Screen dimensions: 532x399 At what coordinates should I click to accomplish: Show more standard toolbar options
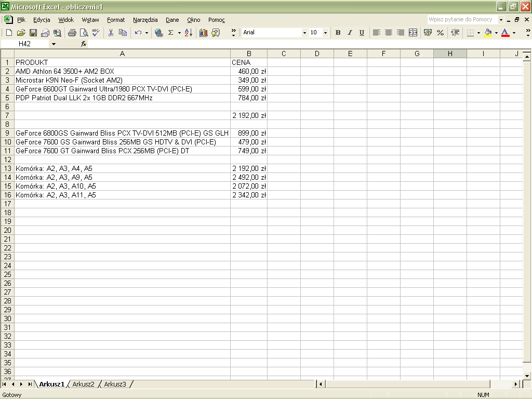tap(233, 33)
